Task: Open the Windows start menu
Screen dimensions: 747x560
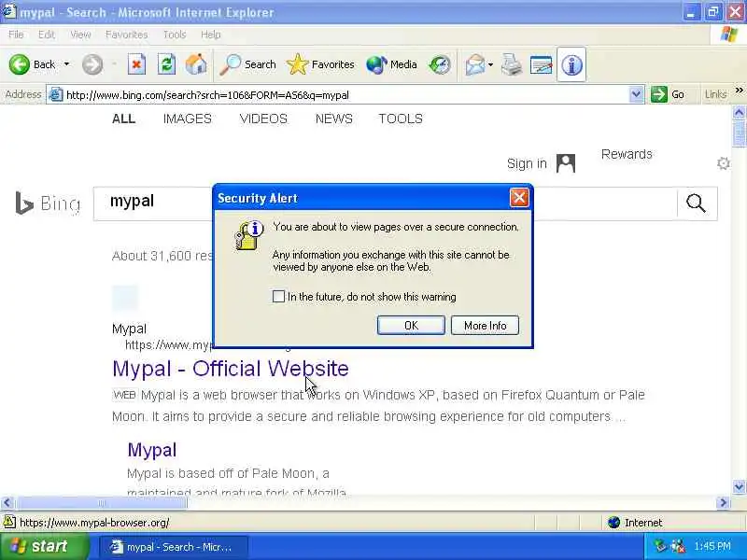Action: tap(44, 546)
